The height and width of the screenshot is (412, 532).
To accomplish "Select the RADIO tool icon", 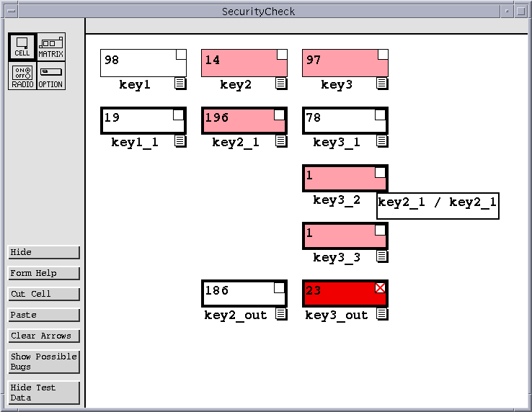I will (22, 76).
